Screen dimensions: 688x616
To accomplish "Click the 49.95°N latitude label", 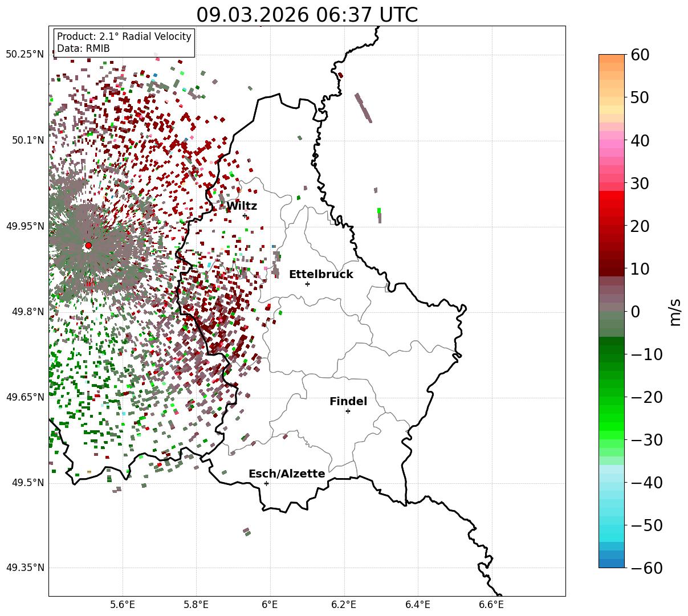I will [x=25, y=226].
